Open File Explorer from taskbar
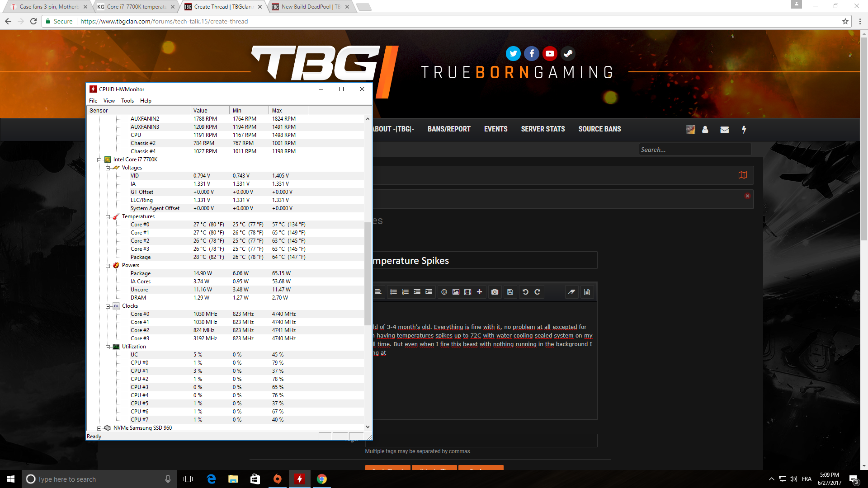This screenshot has height=488, width=868. [233, 479]
